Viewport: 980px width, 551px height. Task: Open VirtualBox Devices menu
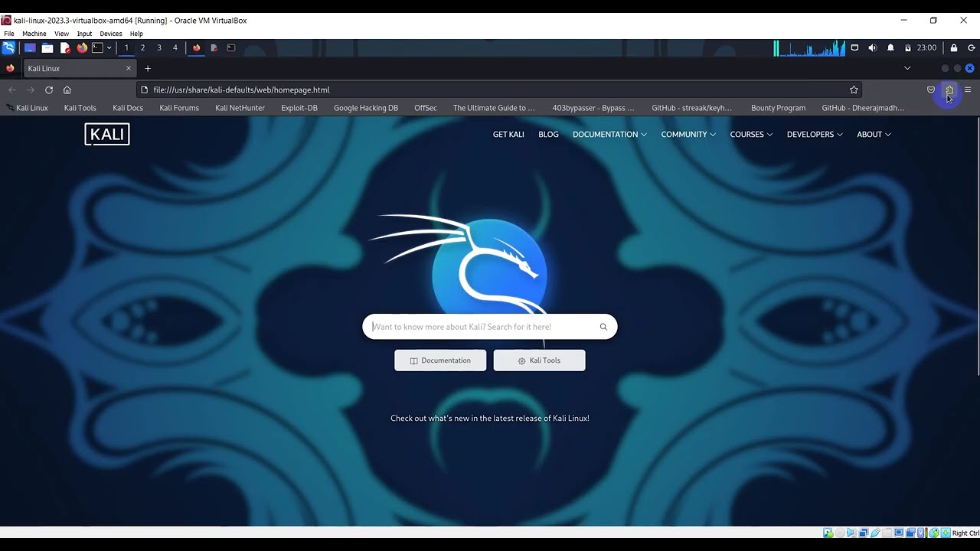(x=110, y=34)
